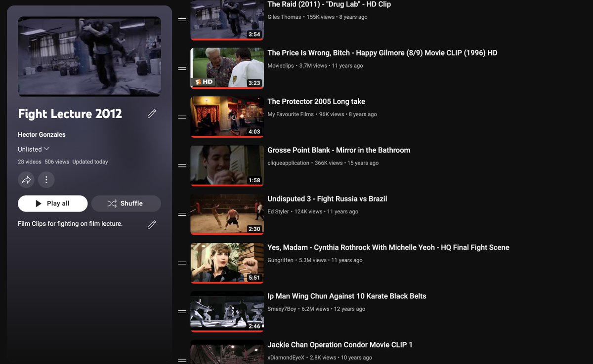The image size is (593, 364).
Task: Open Jackie Chan Operation Condor clip title
Action: (340, 345)
